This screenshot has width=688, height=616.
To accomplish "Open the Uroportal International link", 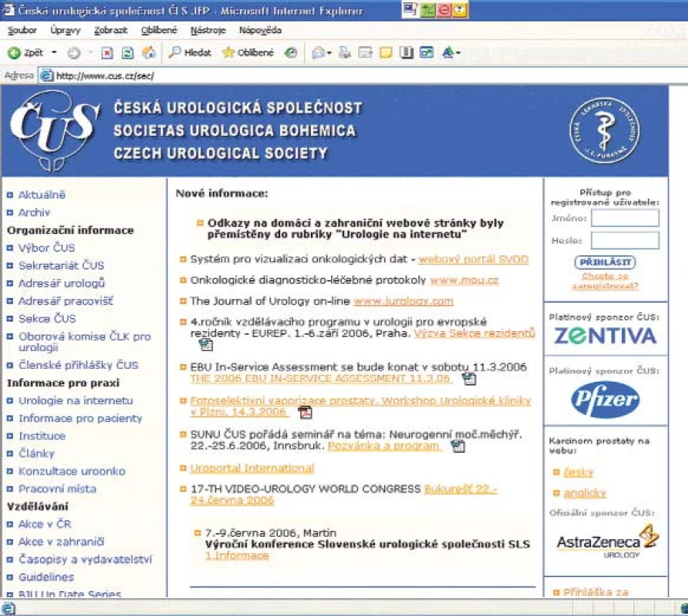I will (252, 468).
